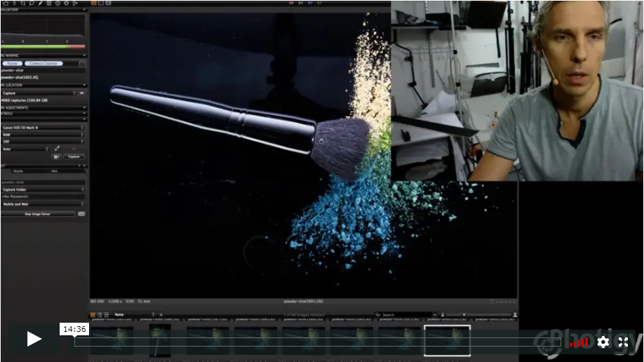Click the Capture button

coord(74,157)
